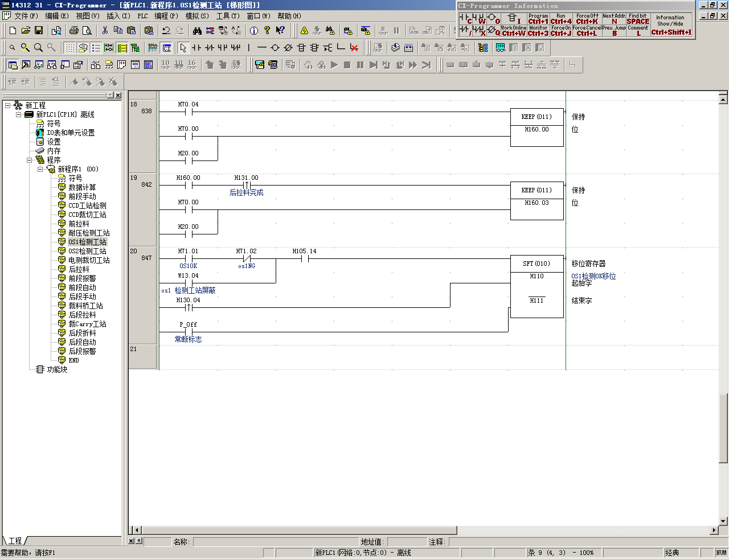This screenshot has height=560, width=729.
Task: Toggle the CI view button in toolbar
Action: (x=166, y=48)
